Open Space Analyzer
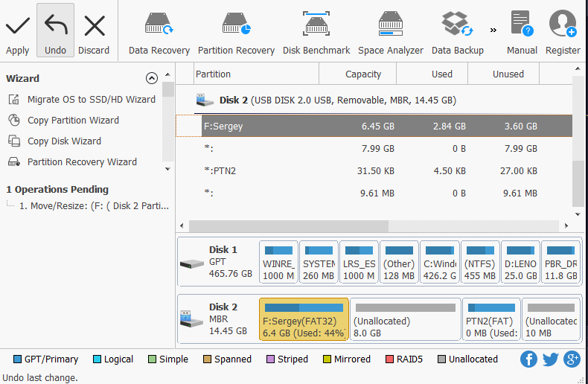The width and height of the screenshot is (588, 384). pyautogui.click(x=390, y=33)
